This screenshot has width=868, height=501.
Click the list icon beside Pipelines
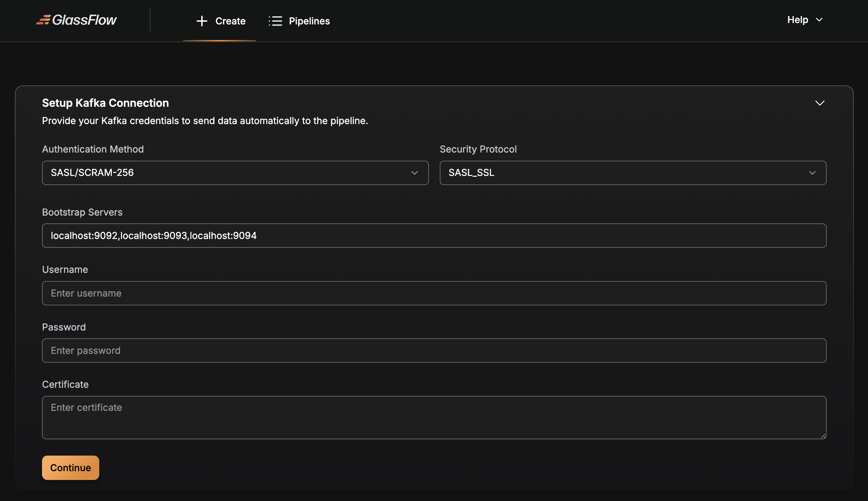[x=275, y=21]
